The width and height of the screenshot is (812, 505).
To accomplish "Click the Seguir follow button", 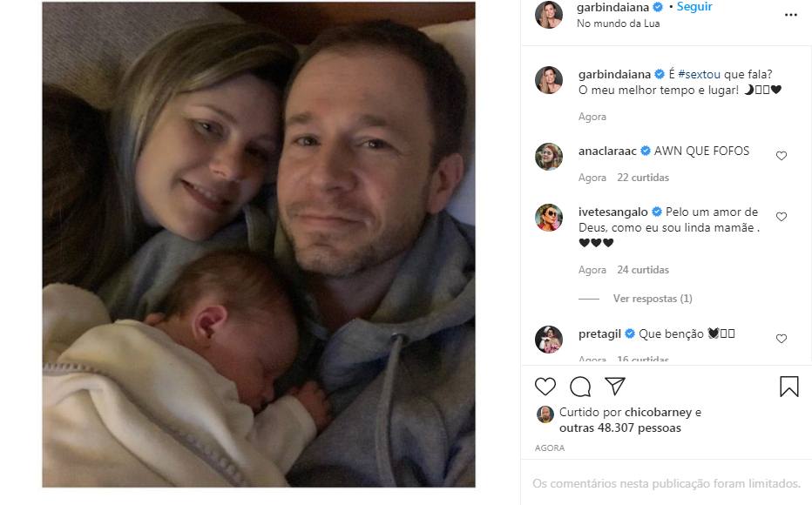I will coord(694,7).
